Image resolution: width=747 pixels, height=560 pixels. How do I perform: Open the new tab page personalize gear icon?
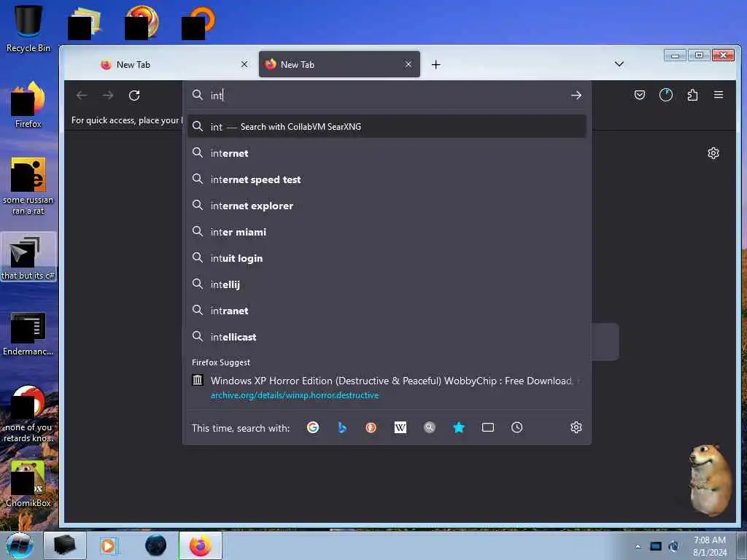713,153
